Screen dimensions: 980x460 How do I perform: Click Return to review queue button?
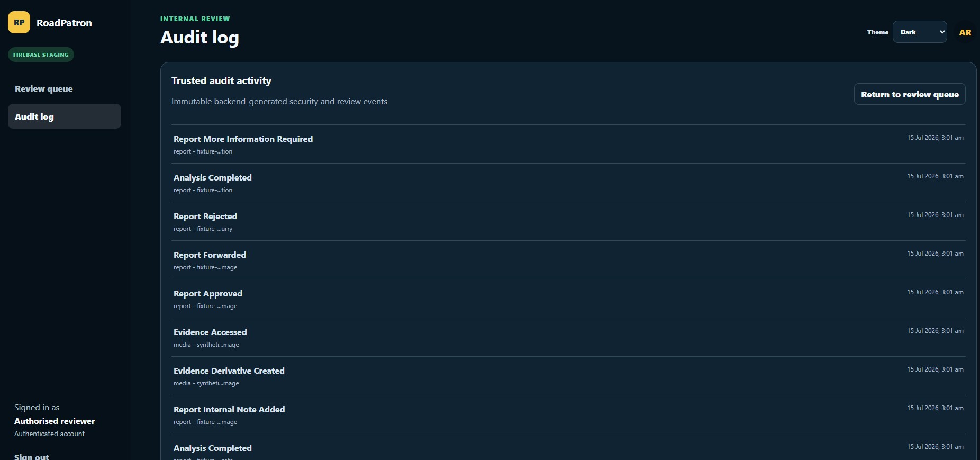tap(910, 94)
